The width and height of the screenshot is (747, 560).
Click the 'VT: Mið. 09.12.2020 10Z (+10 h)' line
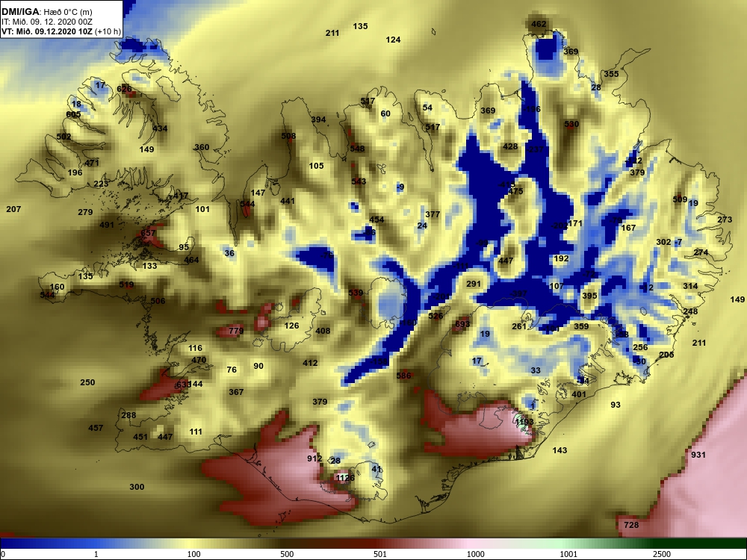61,31
